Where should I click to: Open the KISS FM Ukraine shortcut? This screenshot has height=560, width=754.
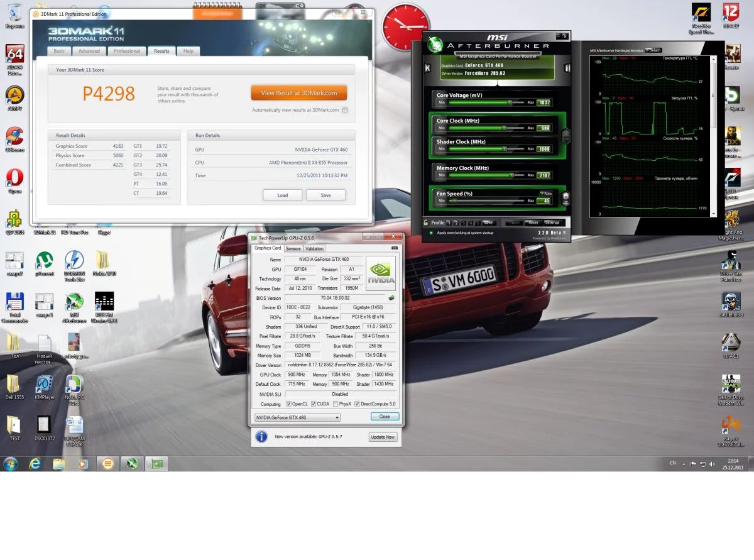[104, 307]
